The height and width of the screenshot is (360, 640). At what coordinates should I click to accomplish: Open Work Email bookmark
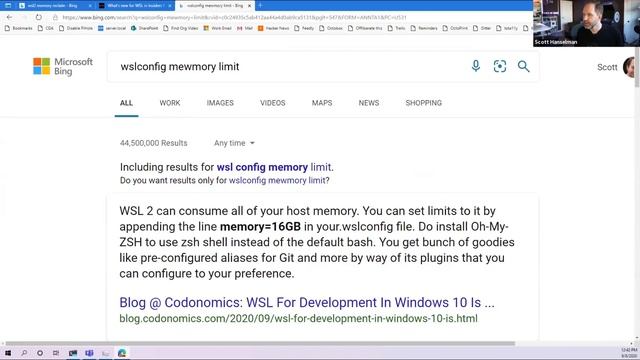pos(217,28)
